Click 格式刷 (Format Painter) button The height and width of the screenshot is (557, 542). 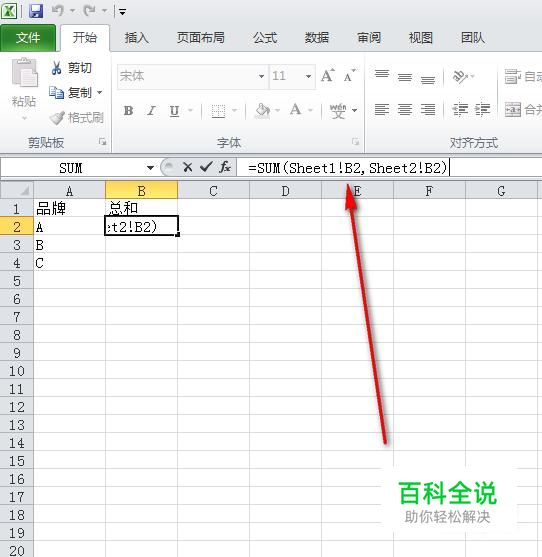tap(77, 118)
